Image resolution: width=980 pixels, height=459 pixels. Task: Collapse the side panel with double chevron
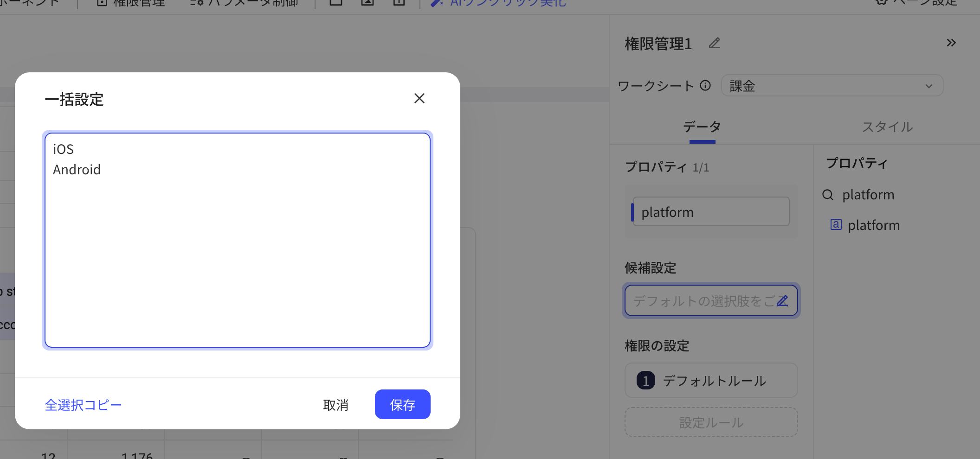(x=951, y=43)
